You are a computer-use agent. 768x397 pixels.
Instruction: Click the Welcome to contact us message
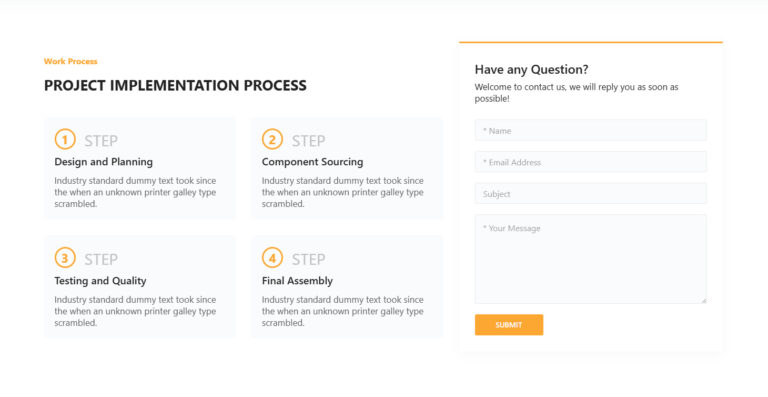click(x=576, y=93)
